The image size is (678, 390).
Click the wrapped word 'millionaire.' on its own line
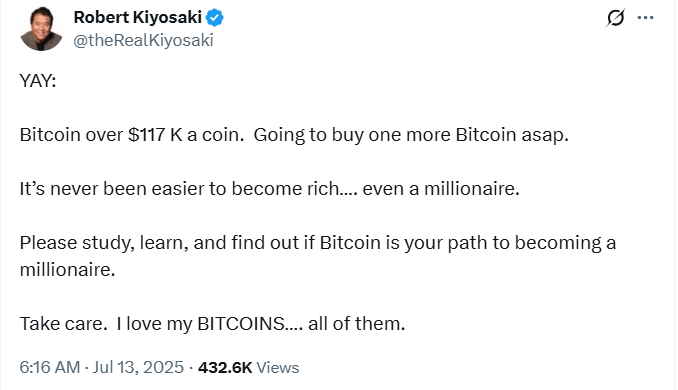pos(67,270)
